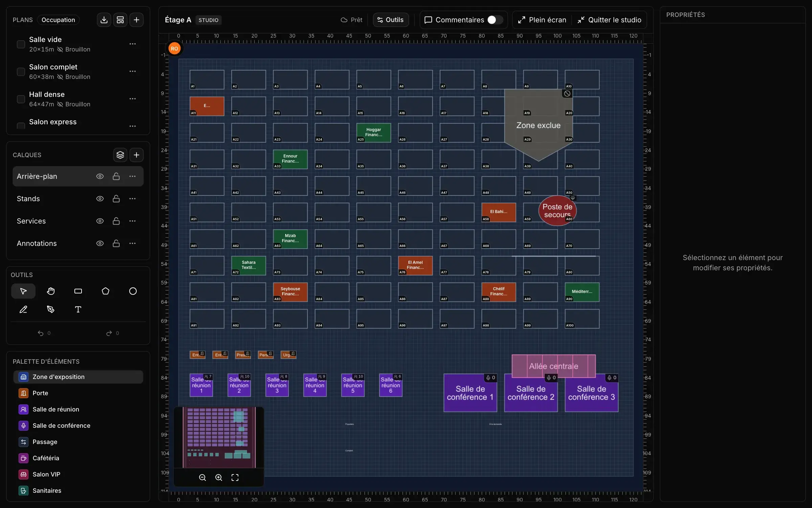Lock the Annotations layer
The image size is (812, 508).
click(x=116, y=244)
